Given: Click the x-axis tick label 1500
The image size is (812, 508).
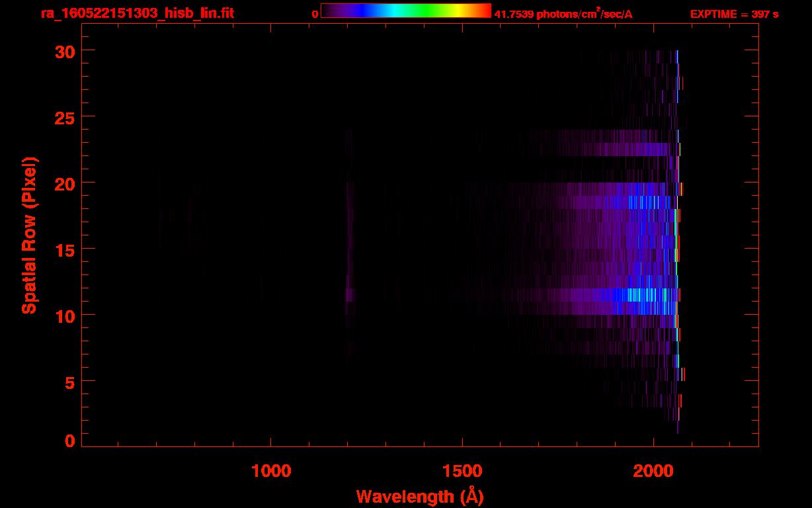Looking at the screenshot, I should point(462,471).
